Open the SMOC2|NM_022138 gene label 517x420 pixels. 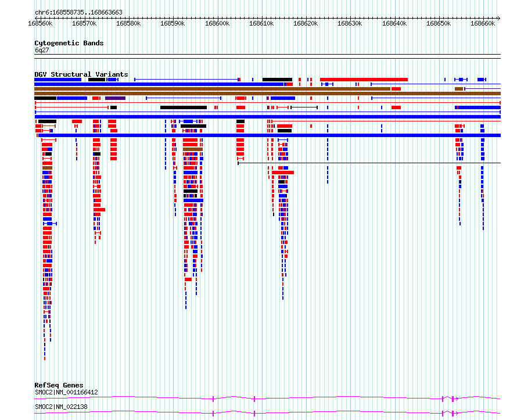(x=62, y=407)
